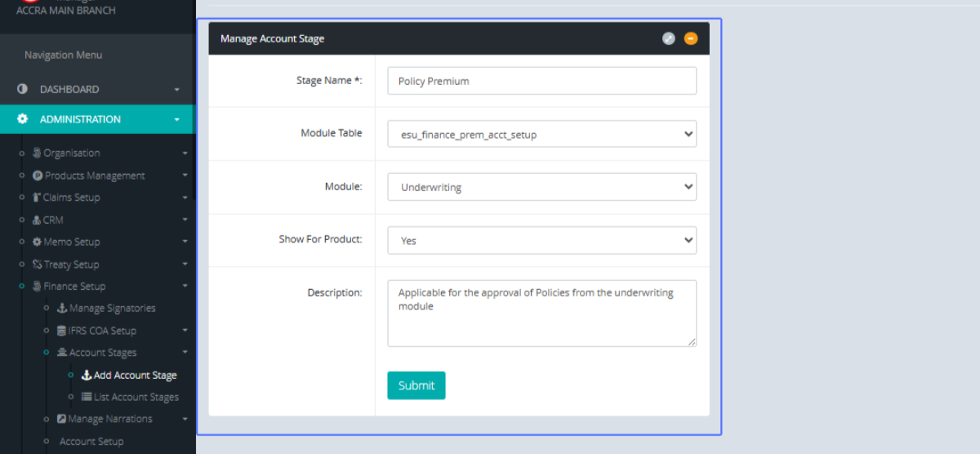Screen dimensions: 980x454
Task: Open the Show For Product dropdown
Action: coord(541,240)
